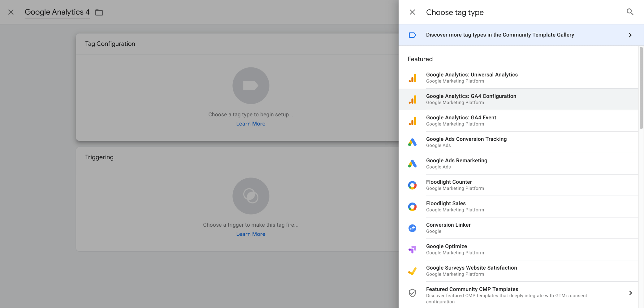Screen dimensions: 644x308
Task: Click the folder icon next to the tag name
Action: point(99,12)
